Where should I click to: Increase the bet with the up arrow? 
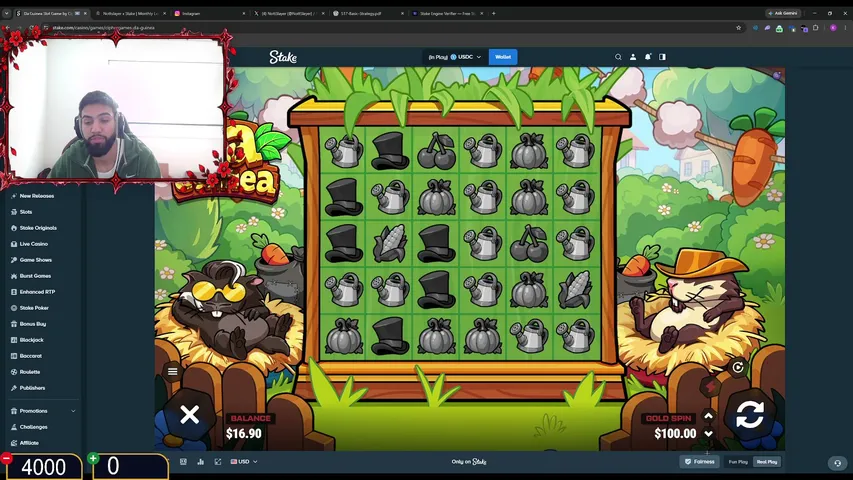point(708,416)
